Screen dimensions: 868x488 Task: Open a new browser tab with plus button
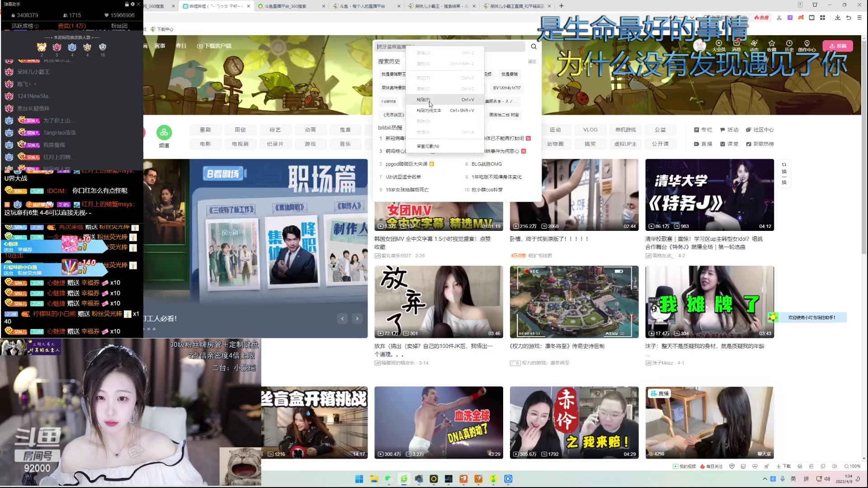(x=561, y=6)
